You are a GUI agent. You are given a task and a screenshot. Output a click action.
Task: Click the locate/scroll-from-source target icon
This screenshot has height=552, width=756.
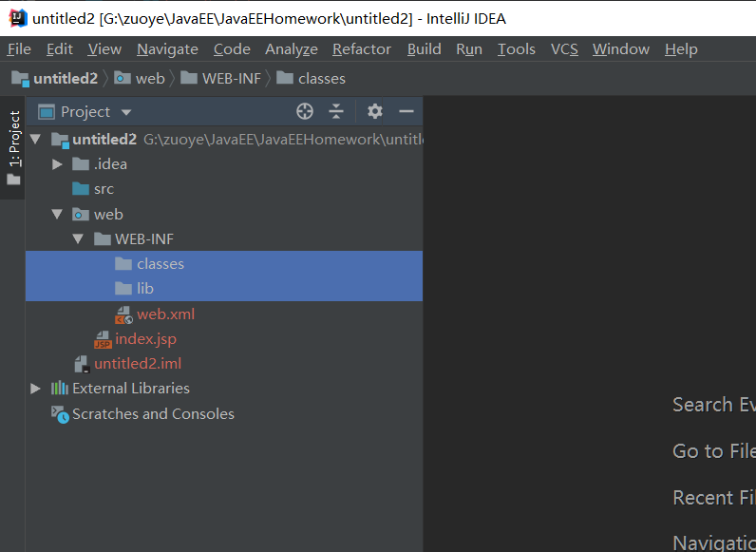[305, 111]
